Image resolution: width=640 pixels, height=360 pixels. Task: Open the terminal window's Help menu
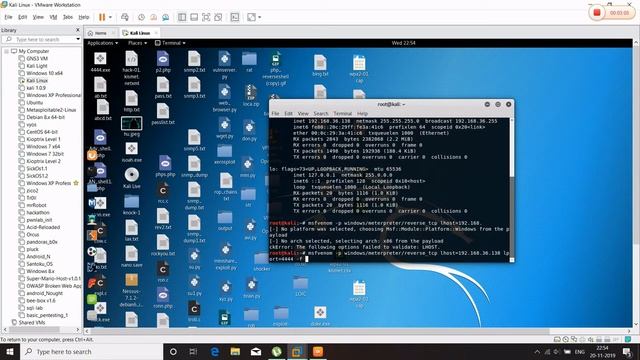(x=362, y=113)
